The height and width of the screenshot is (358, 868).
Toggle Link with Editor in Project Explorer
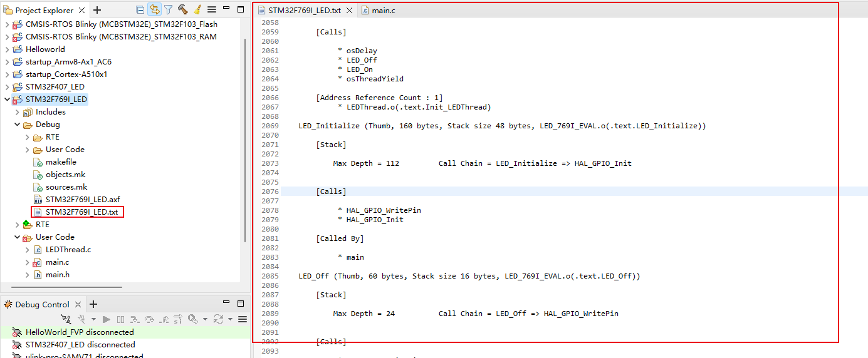pos(154,10)
